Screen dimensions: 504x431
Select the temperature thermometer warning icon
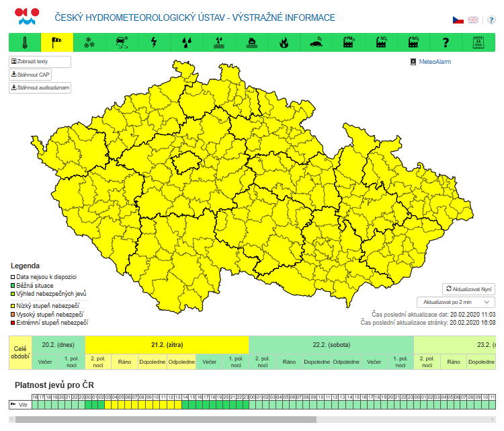[25, 42]
